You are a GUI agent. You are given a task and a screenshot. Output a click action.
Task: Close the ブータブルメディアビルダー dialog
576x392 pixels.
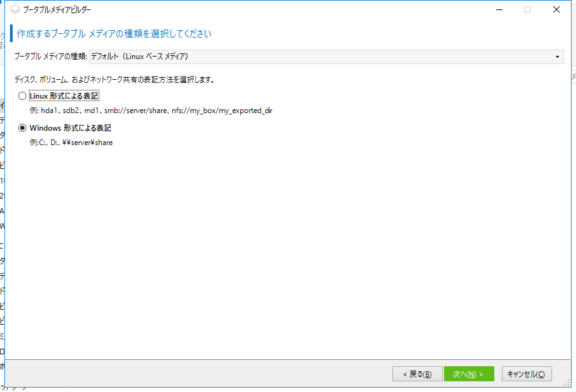pyautogui.click(x=557, y=9)
